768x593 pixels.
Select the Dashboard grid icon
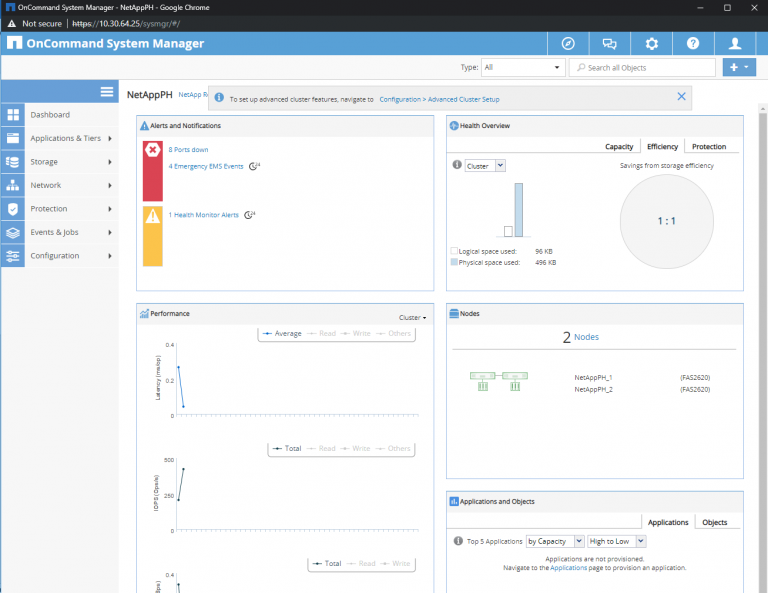coord(13,115)
